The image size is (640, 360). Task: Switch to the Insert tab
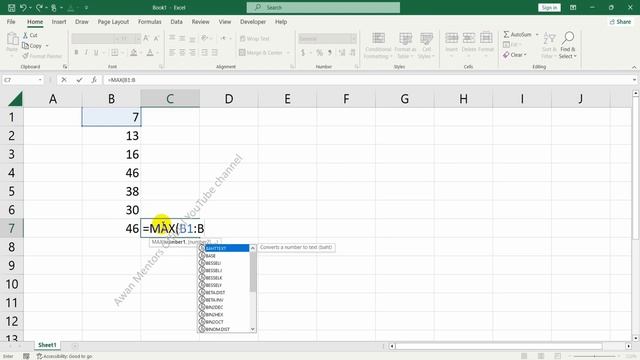(59, 22)
